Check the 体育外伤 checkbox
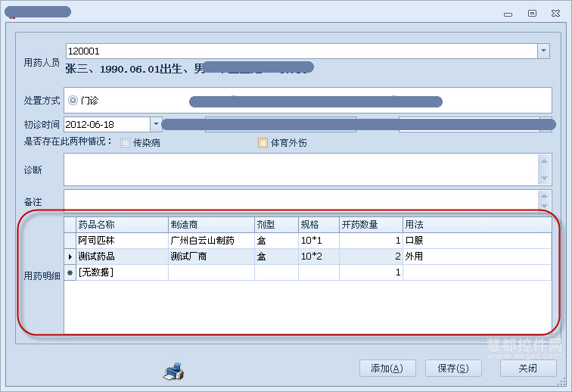 click(x=263, y=143)
